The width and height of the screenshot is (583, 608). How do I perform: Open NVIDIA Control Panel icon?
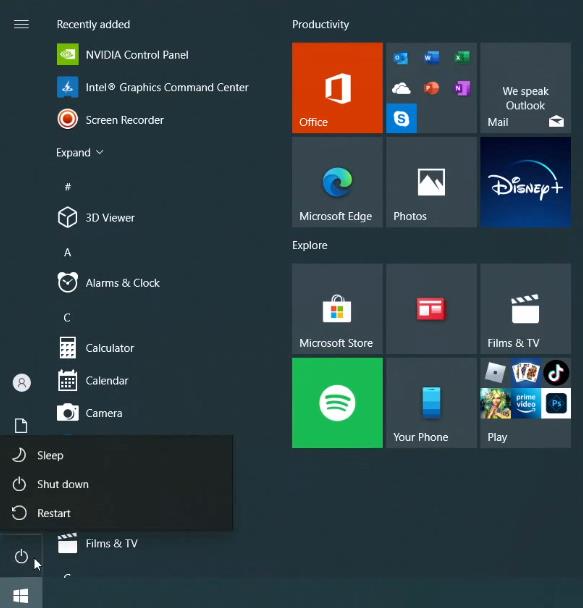coord(68,54)
